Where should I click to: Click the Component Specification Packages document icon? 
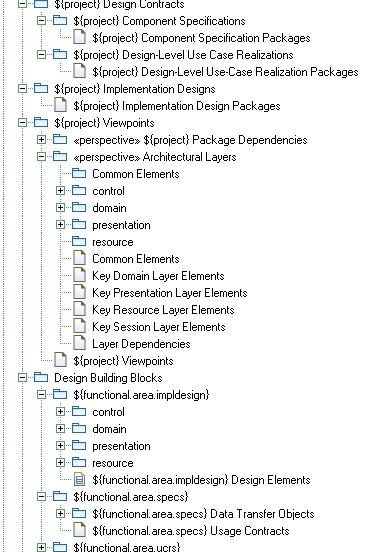(79, 37)
